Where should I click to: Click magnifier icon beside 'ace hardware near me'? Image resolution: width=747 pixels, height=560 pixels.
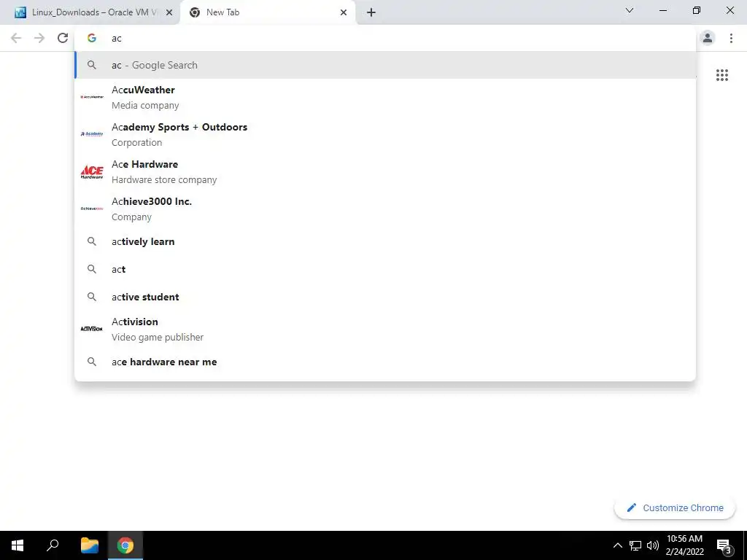92,362
